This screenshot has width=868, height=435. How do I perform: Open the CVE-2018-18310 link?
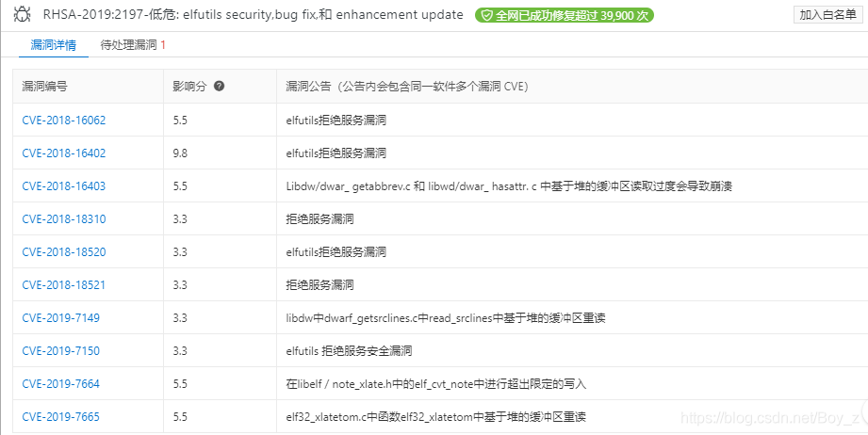tap(64, 219)
